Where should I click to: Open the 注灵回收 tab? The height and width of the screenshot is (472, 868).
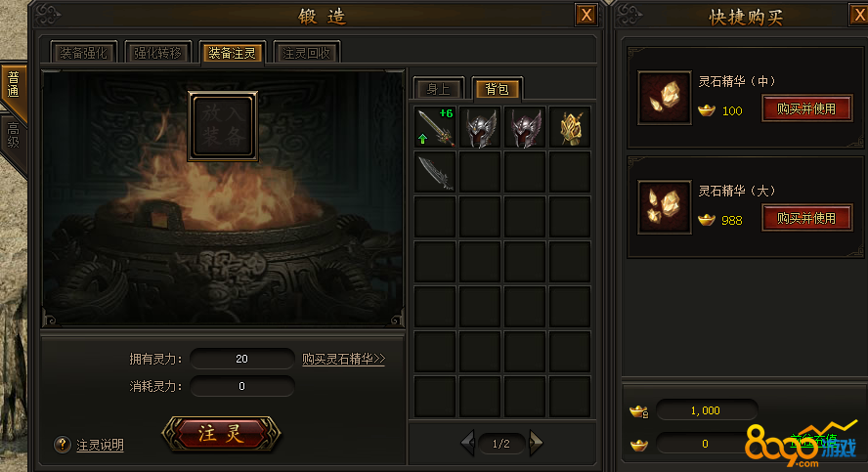306,53
